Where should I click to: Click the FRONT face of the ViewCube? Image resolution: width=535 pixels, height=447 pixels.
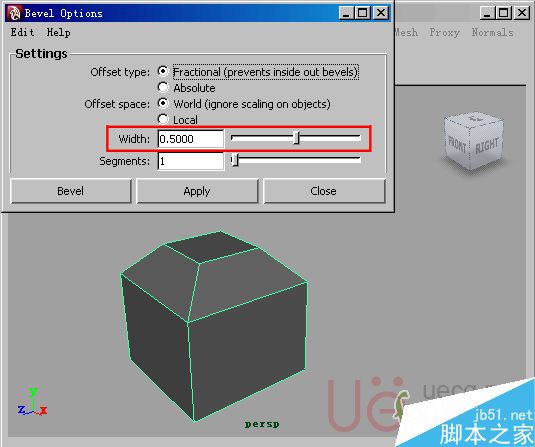[x=457, y=145]
